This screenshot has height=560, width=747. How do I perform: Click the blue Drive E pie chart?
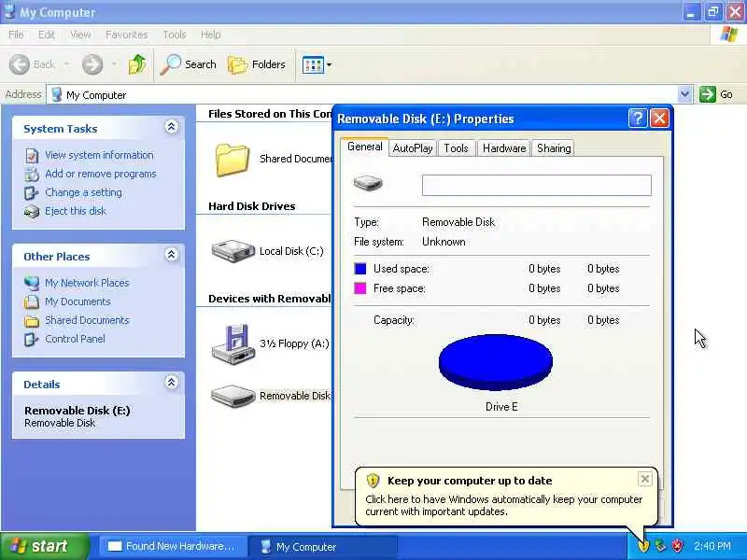(x=496, y=362)
